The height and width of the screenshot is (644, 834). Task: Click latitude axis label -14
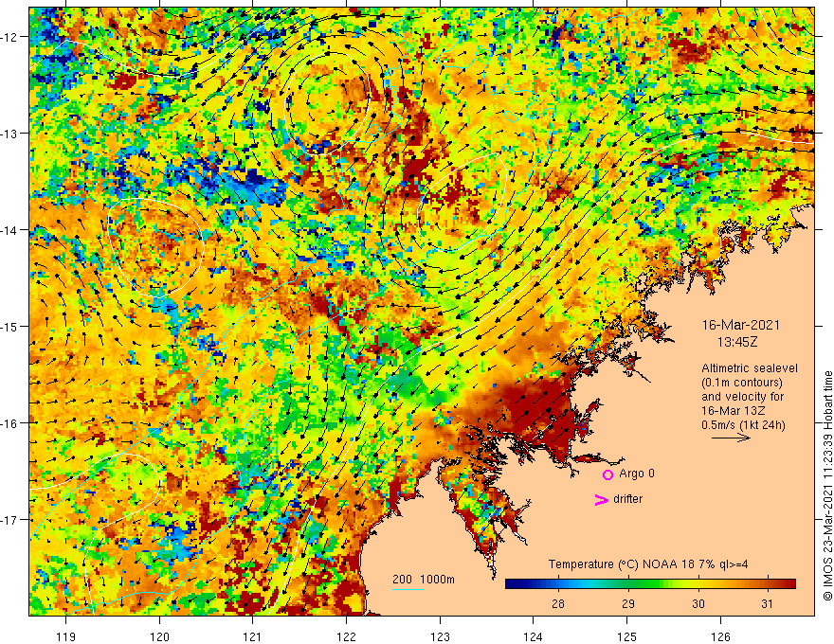click(x=9, y=230)
